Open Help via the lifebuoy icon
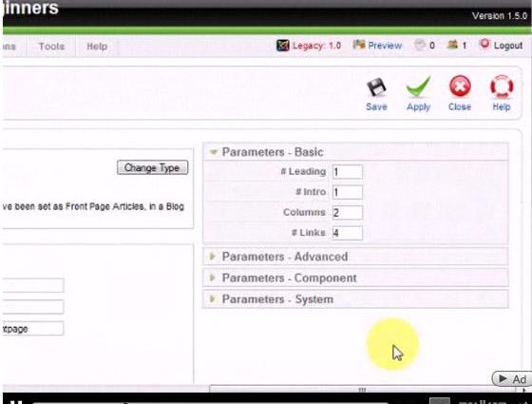Viewport: 532px width, 404px height. (x=502, y=87)
